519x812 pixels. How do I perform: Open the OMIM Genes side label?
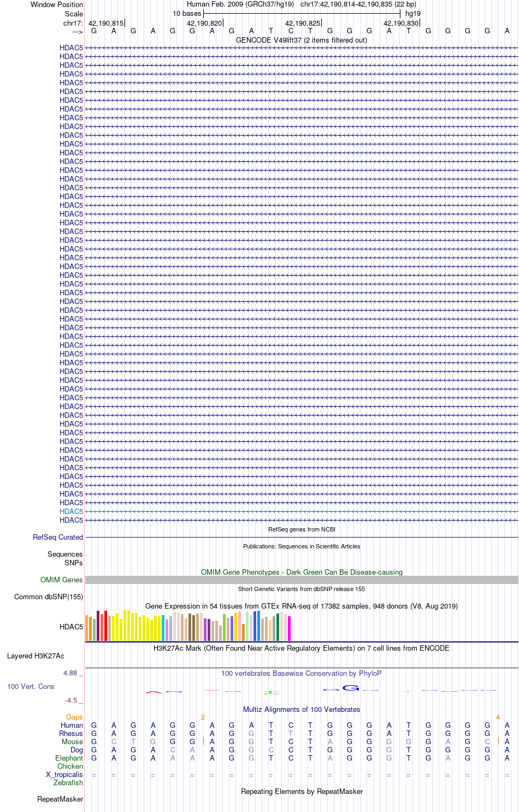62,580
